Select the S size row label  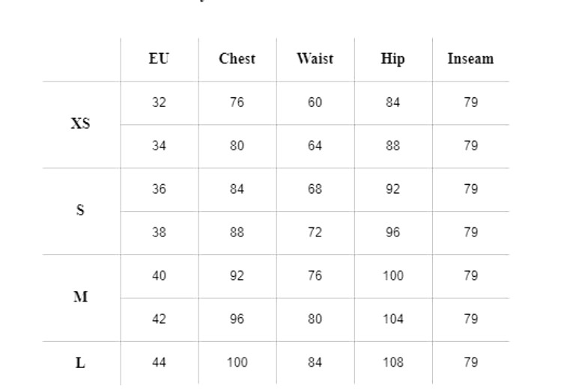coord(81,211)
